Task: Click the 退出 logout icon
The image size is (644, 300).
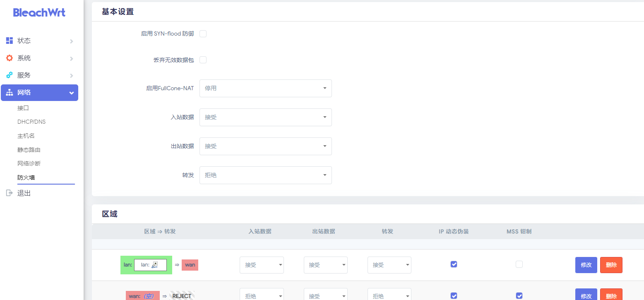Action: [x=9, y=193]
